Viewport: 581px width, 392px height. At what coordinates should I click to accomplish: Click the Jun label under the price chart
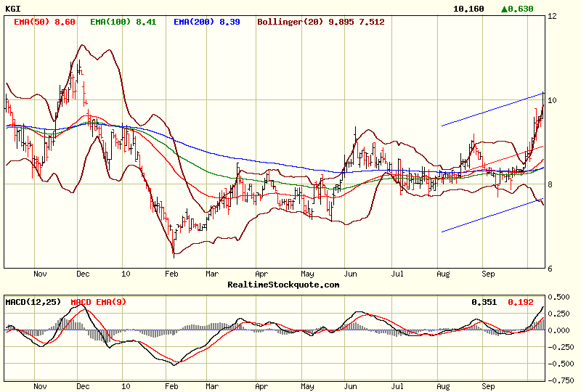point(350,274)
